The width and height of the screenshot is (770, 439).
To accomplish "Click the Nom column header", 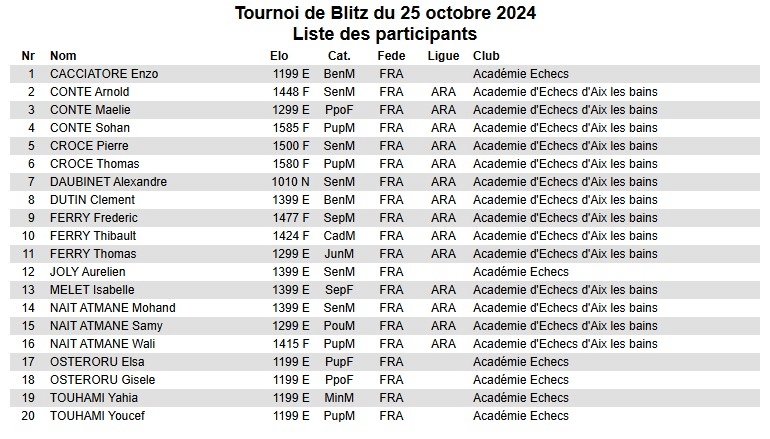I will coord(63,56).
